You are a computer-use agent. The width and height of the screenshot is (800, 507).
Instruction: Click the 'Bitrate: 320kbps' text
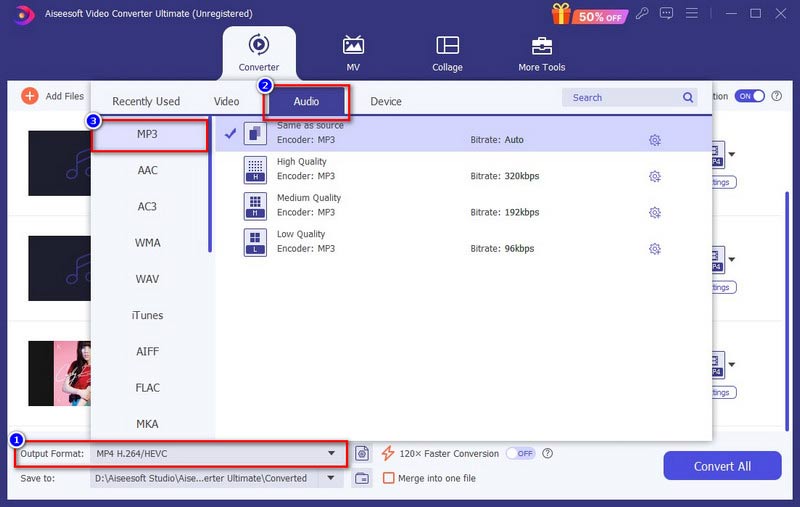coord(505,176)
